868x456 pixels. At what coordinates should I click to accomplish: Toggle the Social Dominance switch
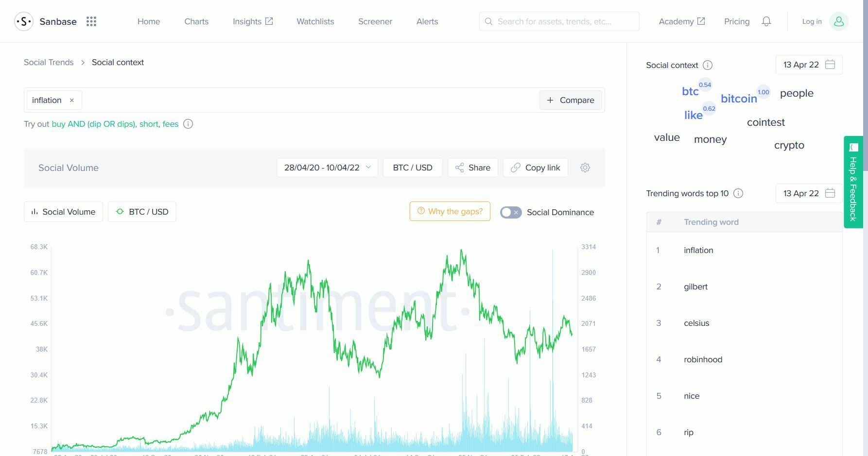coord(511,212)
